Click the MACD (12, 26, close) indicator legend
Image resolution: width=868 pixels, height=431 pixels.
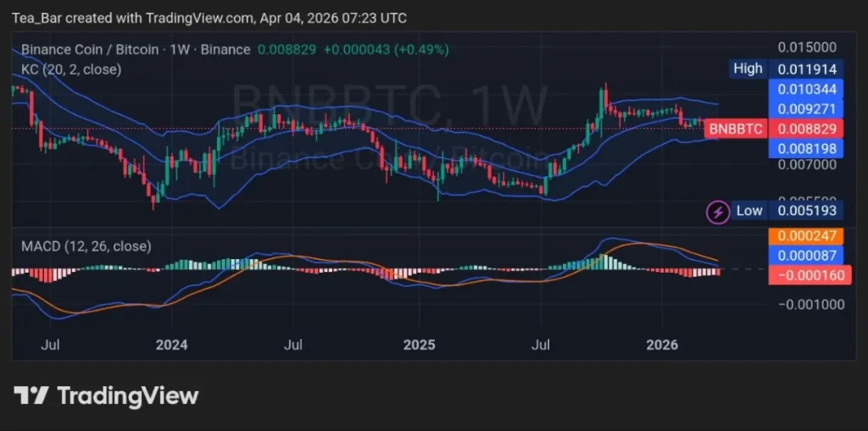pyautogui.click(x=86, y=246)
